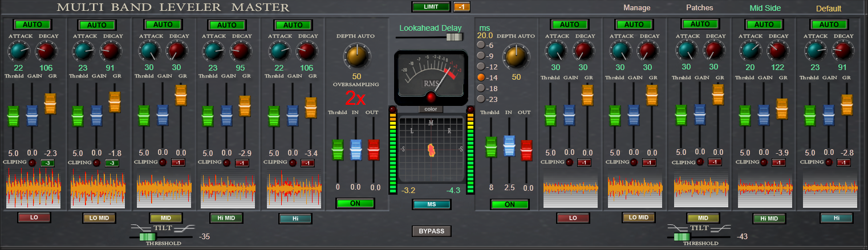Click the green master Thrshld fader reading 0

338,150
